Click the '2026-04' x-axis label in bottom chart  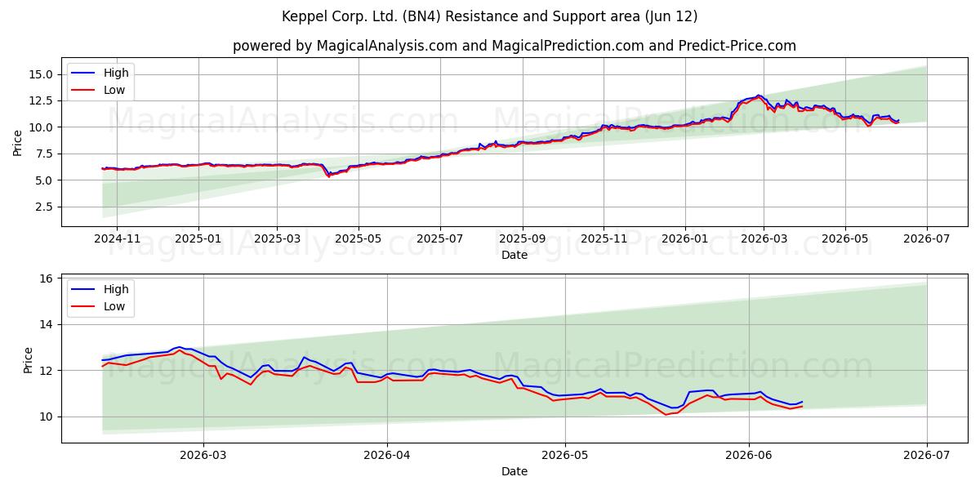pos(387,455)
